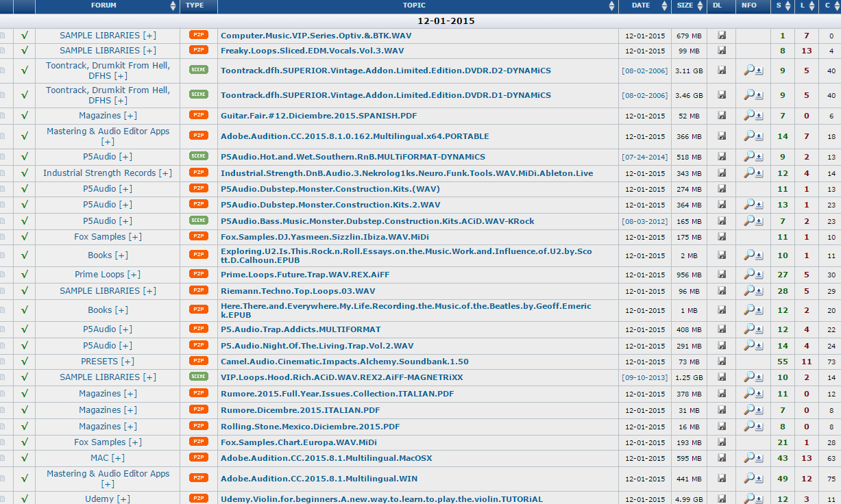
Task: Open topic Computer.Music.VIP.Series.Optiv.&.BTK.WAV
Action: [316, 36]
